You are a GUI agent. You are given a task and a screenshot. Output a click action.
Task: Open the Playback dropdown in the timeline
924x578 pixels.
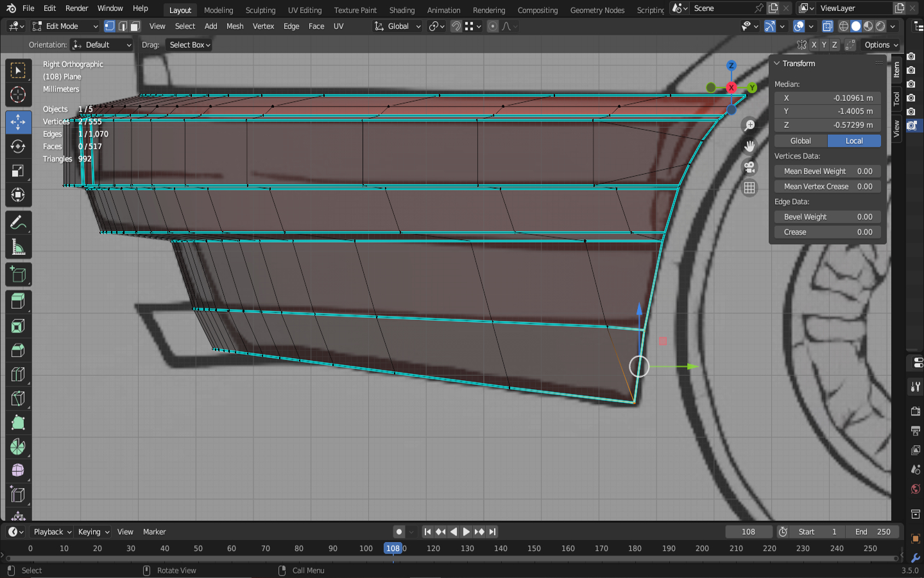pyautogui.click(x=52, y=532)
